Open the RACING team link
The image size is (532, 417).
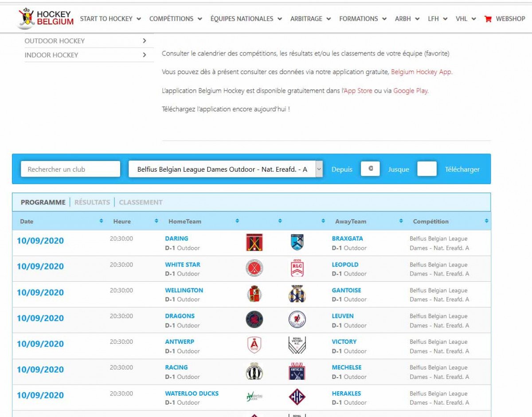176,367
